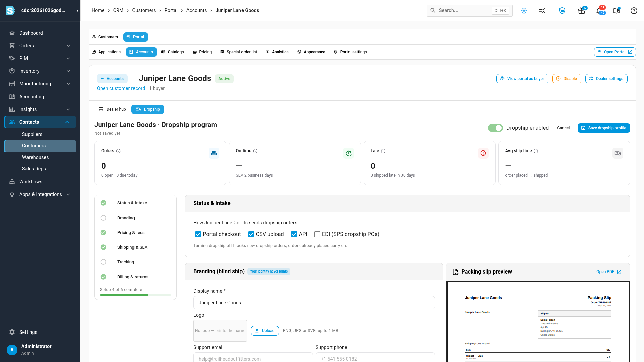Open the notifications bell icon
The image size is (644, 362).
[599, 11]
